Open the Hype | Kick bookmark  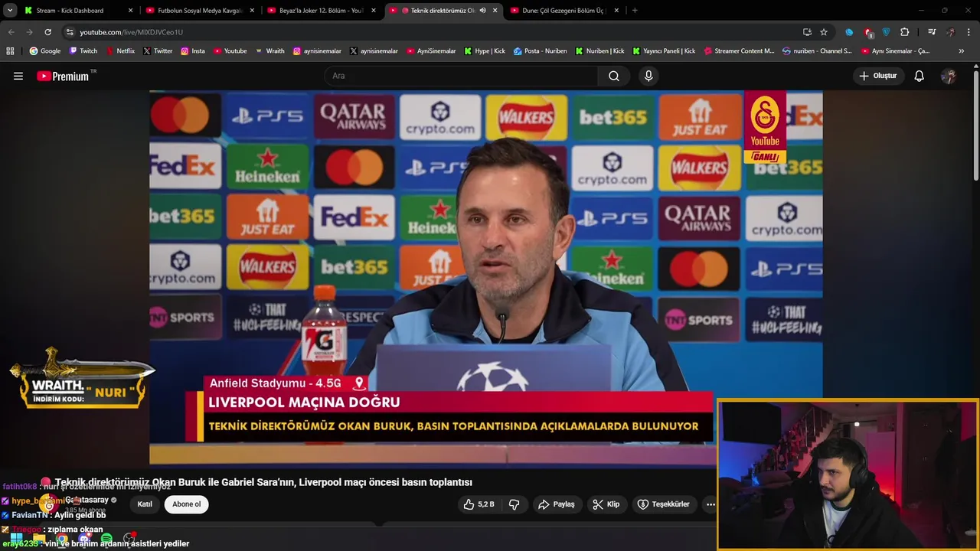pyautogui.click(x=485, y=51)
